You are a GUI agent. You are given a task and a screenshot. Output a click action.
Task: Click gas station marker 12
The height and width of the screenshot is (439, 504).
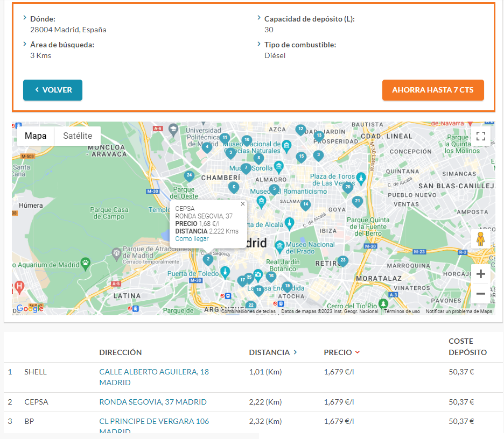301,129
